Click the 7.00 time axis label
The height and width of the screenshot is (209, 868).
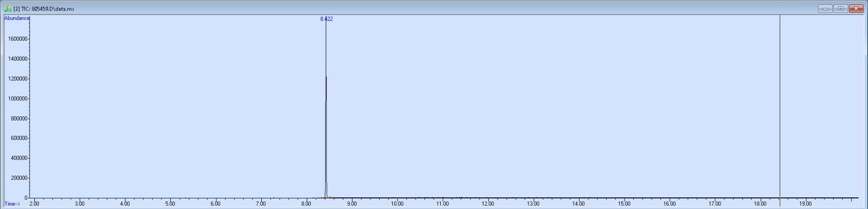point(261,204)
